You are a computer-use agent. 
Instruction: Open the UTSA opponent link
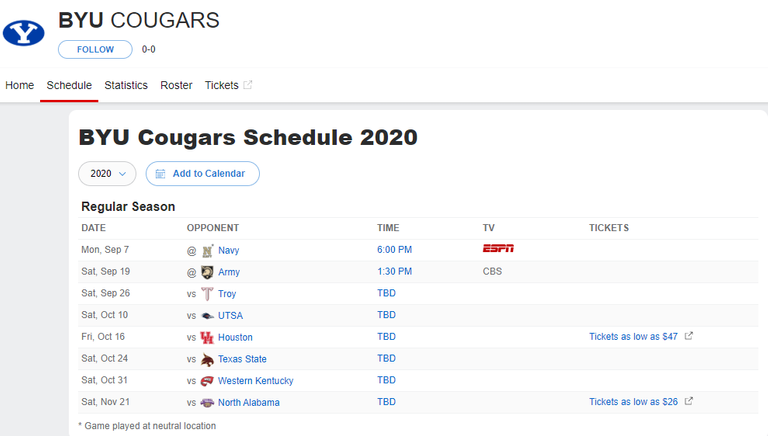pyautogui.click(x=230, y=315)
